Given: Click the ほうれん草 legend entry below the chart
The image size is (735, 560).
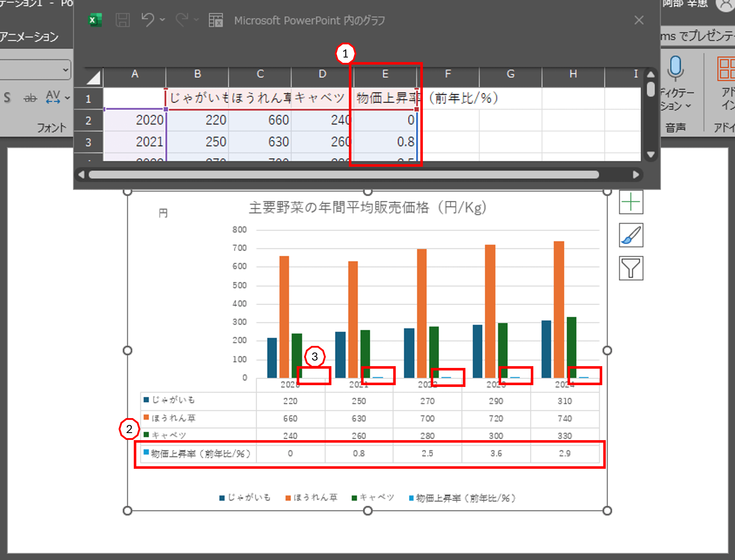Looking at the screenshot, I should (x=311, y=498).
